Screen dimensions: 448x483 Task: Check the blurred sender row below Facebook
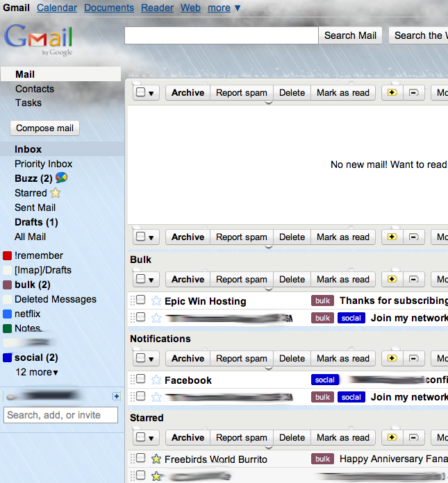[141, 396]
